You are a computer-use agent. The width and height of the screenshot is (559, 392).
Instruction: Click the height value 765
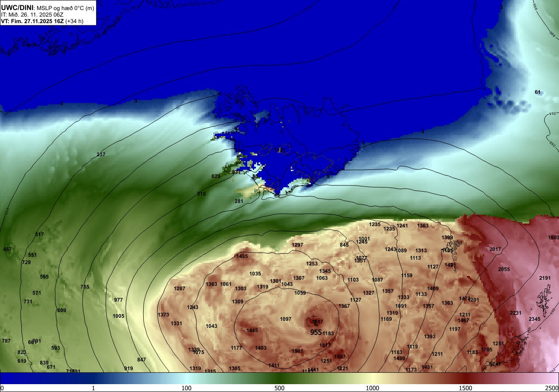point(85,287)
